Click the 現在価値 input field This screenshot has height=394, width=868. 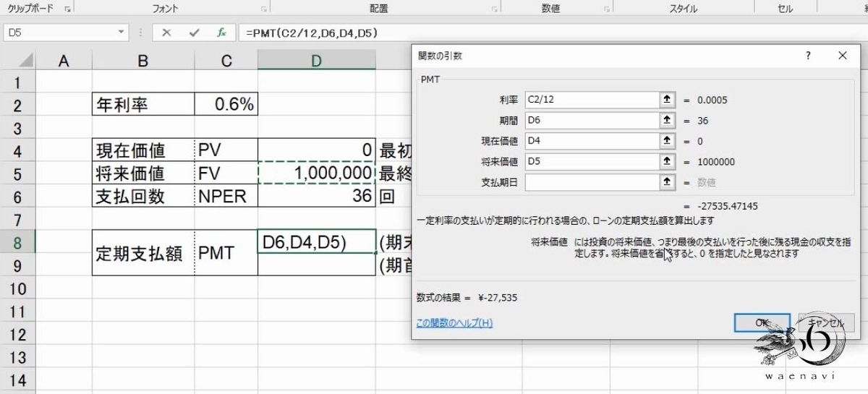pyautogui.click(x=592, y=141)
